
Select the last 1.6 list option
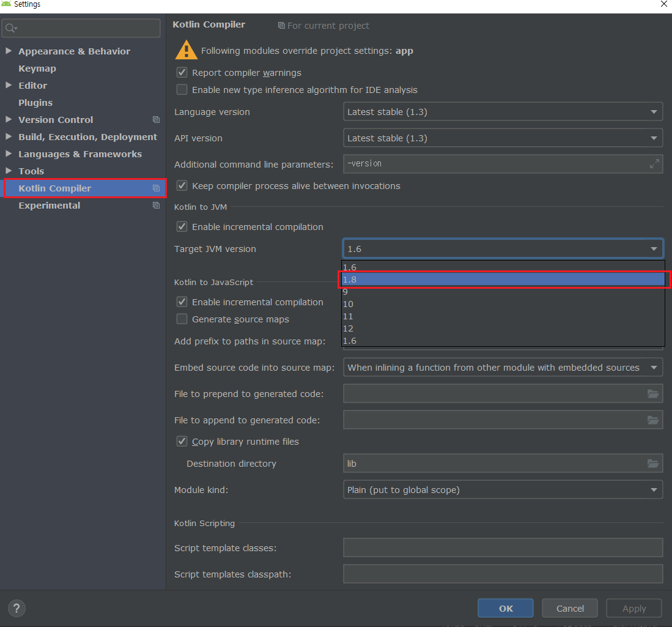[503, 341]
